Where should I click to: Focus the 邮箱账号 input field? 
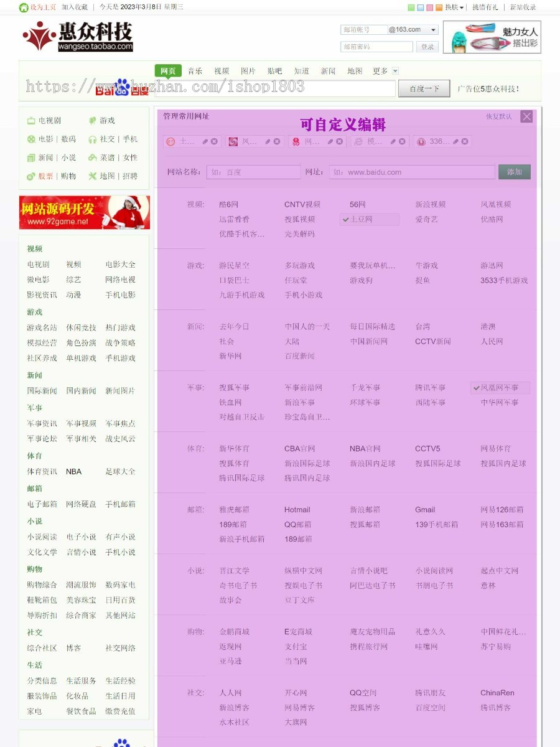click(x=364, y=30)
